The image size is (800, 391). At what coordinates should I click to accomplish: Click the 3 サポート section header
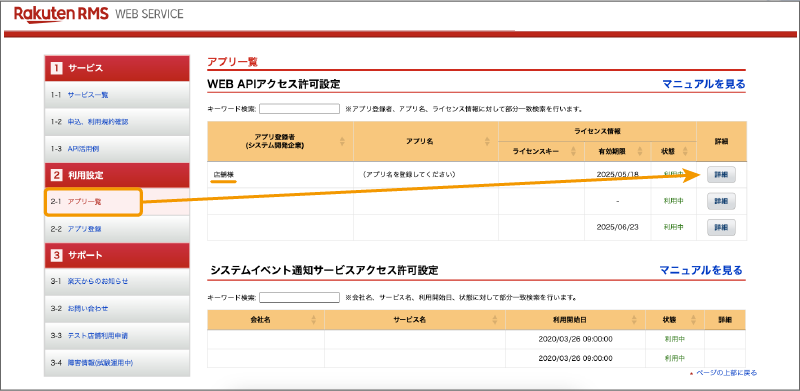pyautogui.click(x=117, y=255)
